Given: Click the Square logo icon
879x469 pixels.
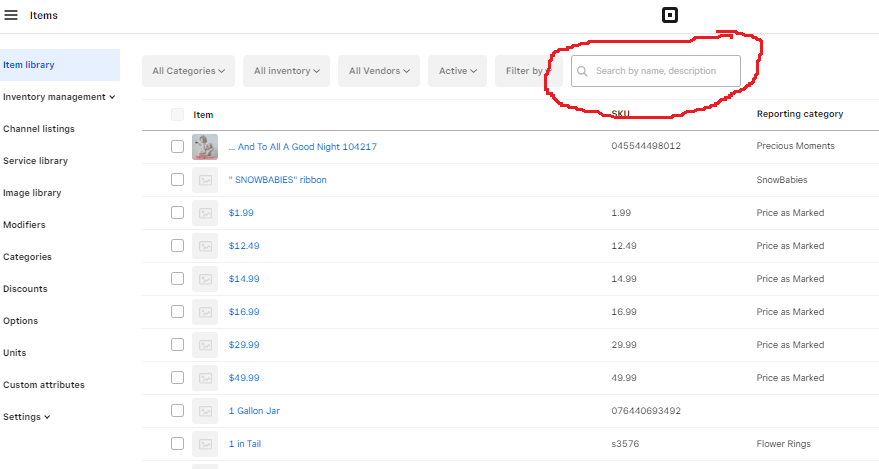Looking at the screenshot, I should tap(670, 15).
